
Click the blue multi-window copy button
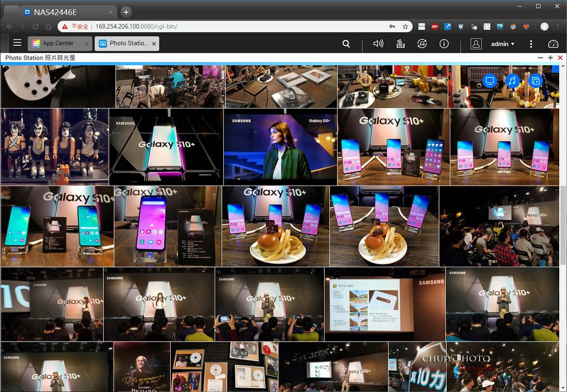pyautogui.click(x=535, y=81)
